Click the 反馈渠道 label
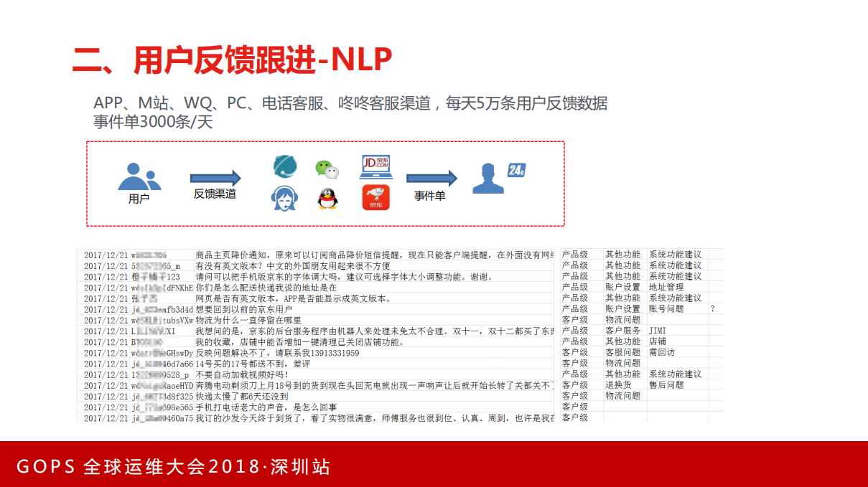The height and width of the screenshot is (487, 868). [214, 196]
